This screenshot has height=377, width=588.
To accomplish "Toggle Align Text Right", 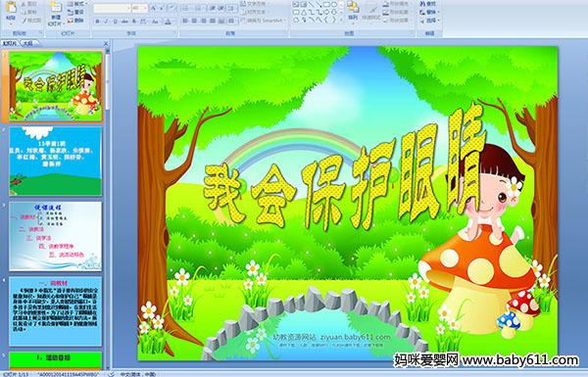I will click(203, 21).
